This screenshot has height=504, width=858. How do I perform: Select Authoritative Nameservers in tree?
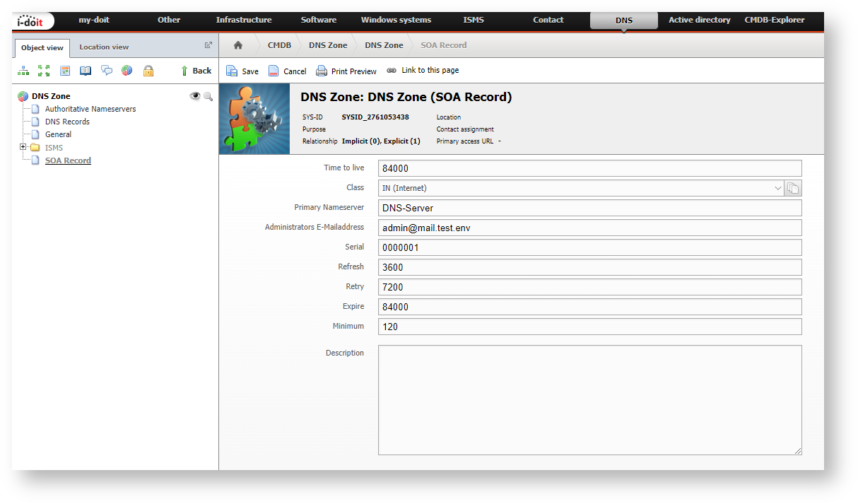tap(90, 109)
